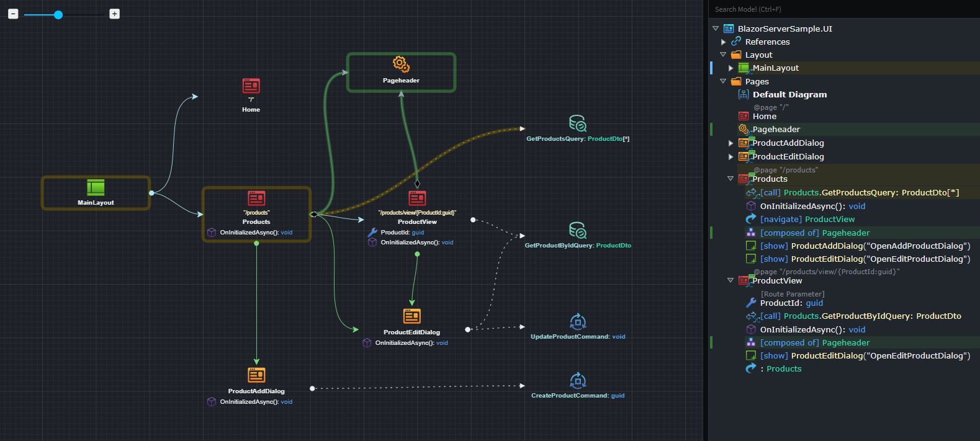Select the ': Products' navigation row
This screenshot has height=441, width=980.
click(781, 368)
